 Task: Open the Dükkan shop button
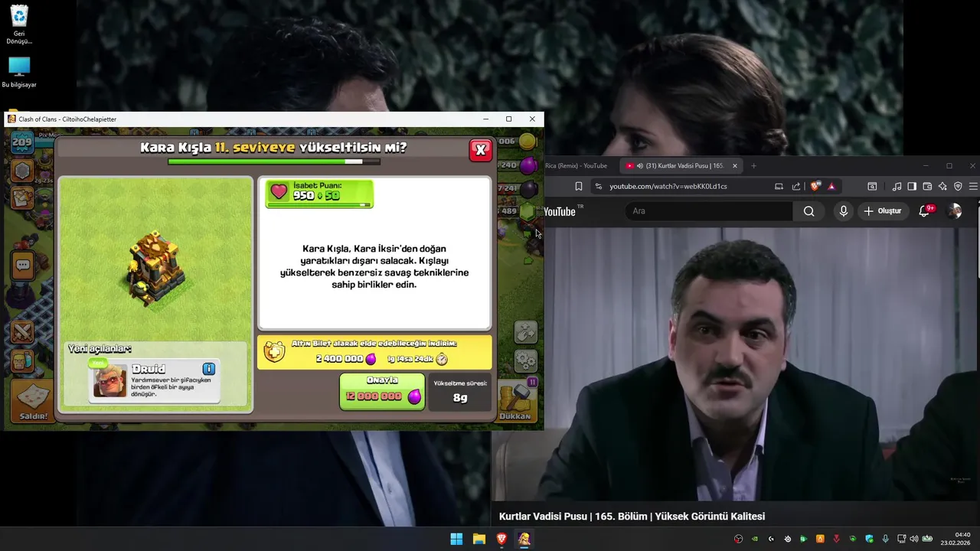(x=515, y=401)
